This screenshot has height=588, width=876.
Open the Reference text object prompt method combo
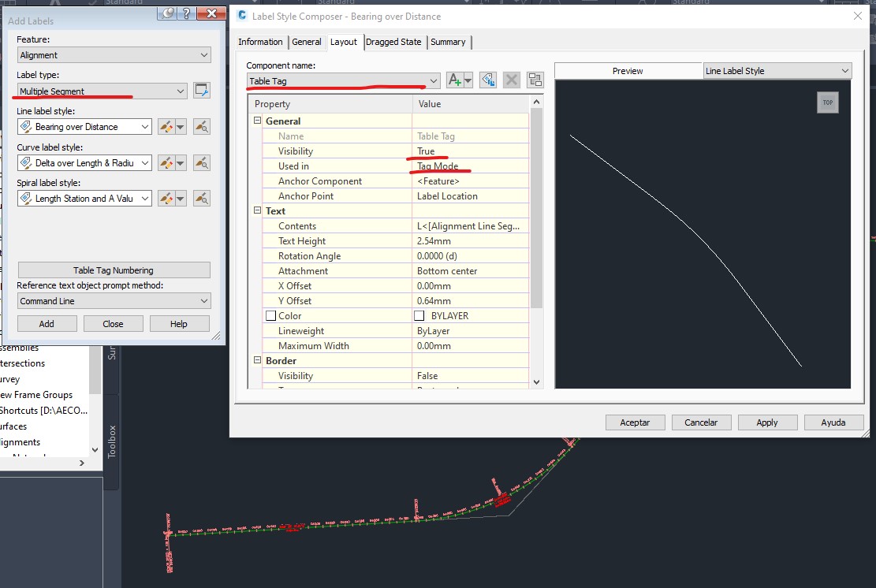tap(113, 300)
